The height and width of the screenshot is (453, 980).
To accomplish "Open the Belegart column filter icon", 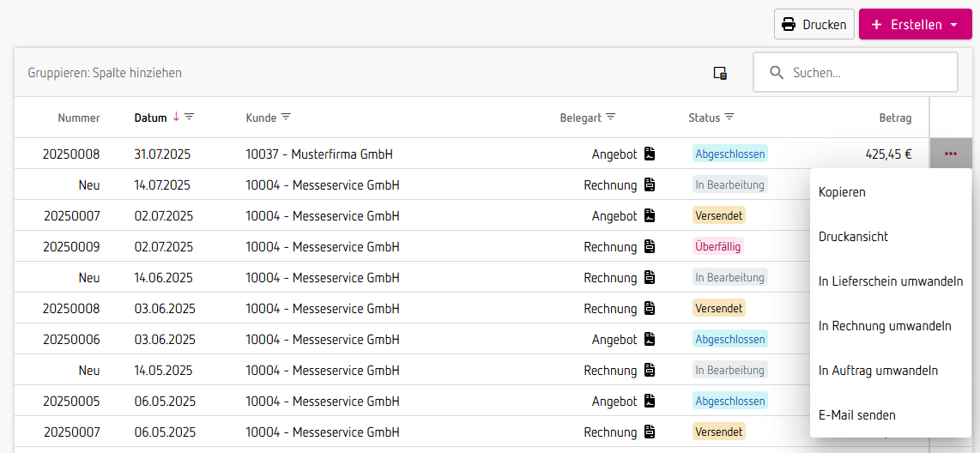I will click(611, 117).
